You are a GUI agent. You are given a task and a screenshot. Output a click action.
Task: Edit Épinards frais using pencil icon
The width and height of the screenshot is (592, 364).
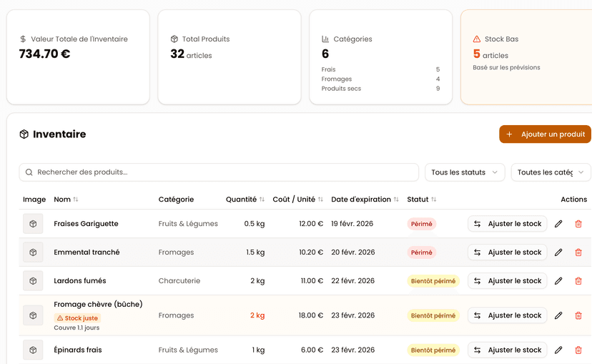[x=558, y=350]
